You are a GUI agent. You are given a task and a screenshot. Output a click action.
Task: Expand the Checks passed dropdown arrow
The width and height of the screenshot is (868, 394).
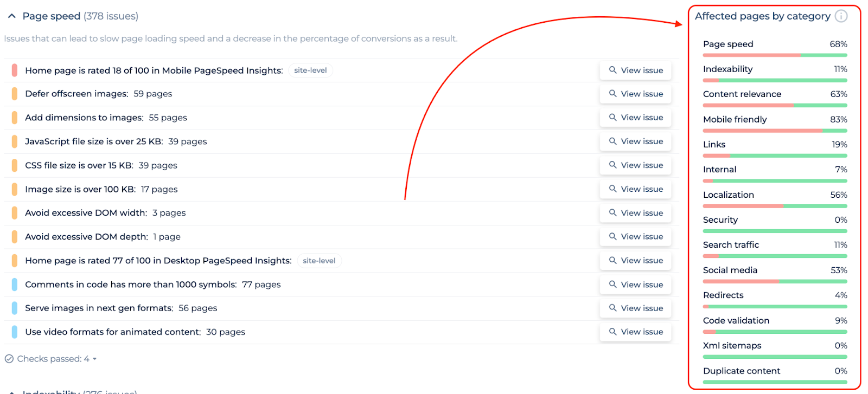coord(95,359)
